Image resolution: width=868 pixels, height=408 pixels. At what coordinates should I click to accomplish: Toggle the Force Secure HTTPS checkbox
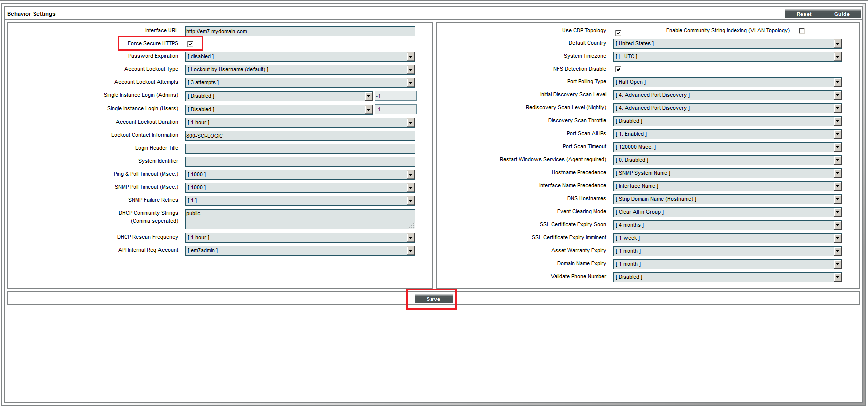[x=190, y=44]
